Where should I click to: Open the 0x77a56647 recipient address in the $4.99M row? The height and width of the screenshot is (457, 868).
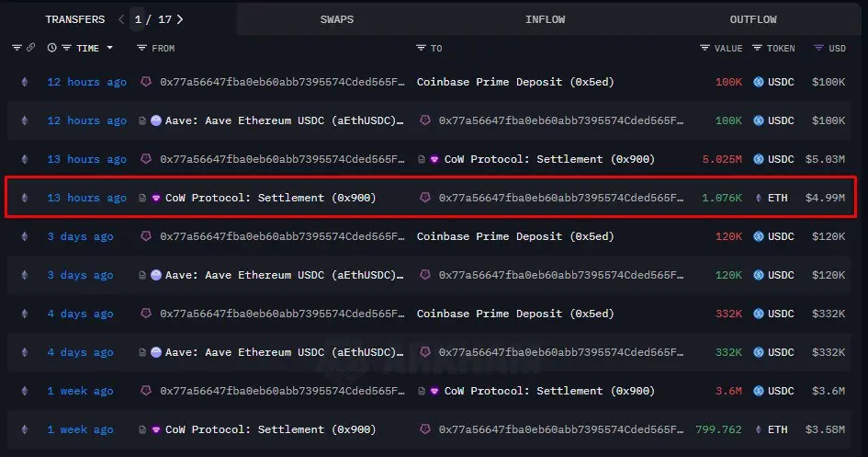click(x=561, y=198)
